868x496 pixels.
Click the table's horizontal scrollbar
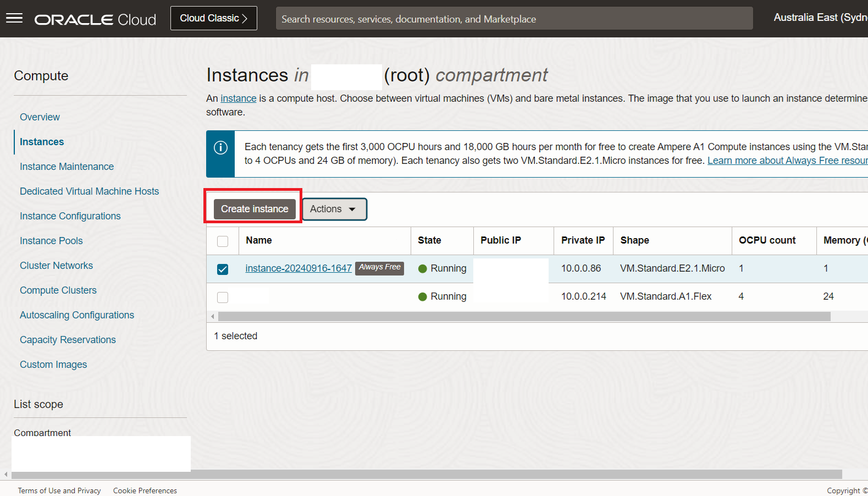point(523,317)
